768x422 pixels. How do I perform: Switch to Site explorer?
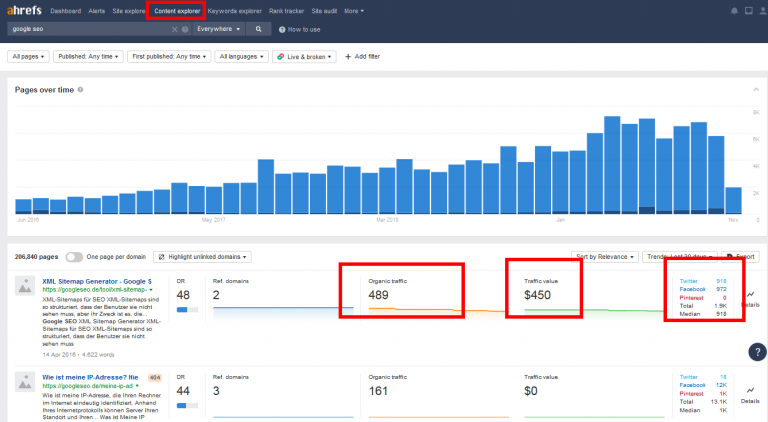(x=129, y=11)
